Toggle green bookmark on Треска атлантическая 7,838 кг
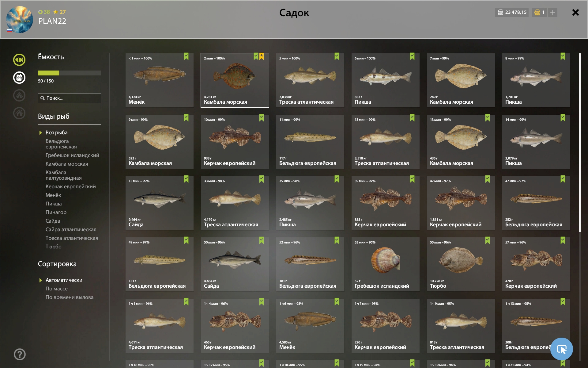Screen dimensions: 588x368 [x=337, y=56]
